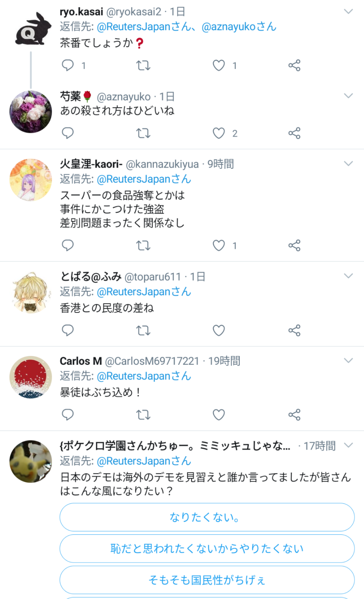
Task: Open the Carlos M red sun avatar
Action: [31, 377]
